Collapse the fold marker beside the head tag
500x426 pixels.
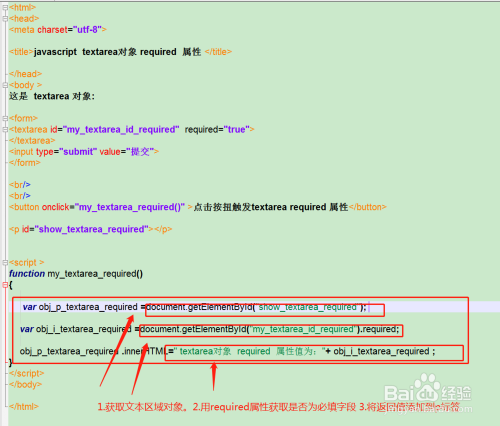[x=5, y=19]
